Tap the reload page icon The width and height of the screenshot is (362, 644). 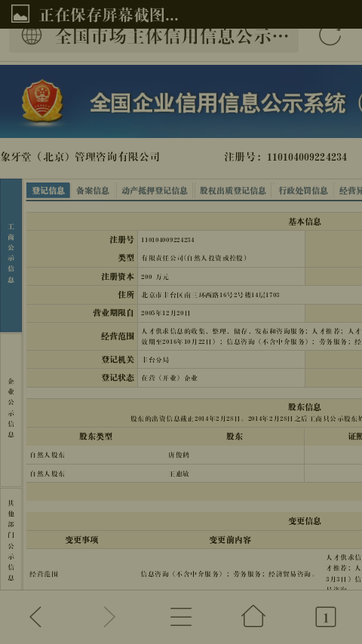click(330, 35)
